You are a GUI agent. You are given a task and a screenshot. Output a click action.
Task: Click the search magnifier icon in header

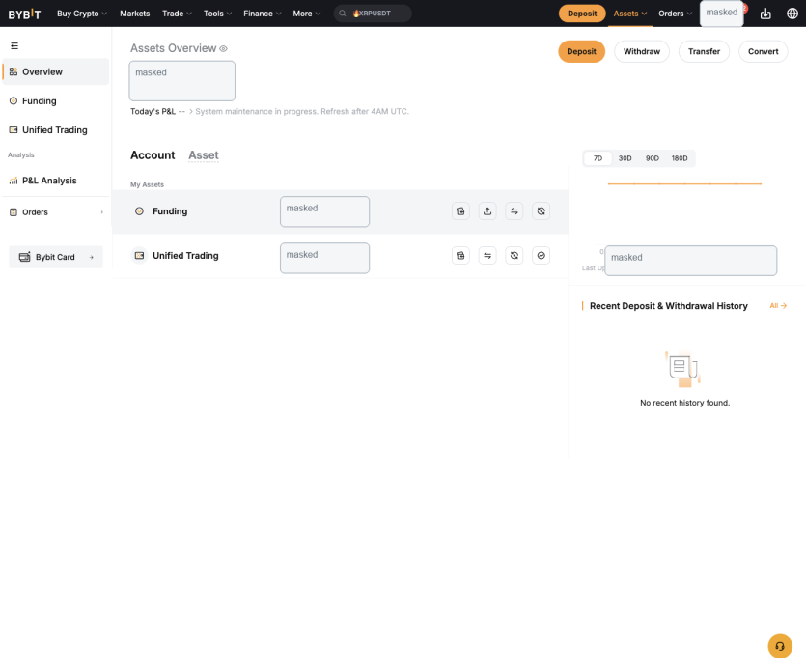pos(343,14)
